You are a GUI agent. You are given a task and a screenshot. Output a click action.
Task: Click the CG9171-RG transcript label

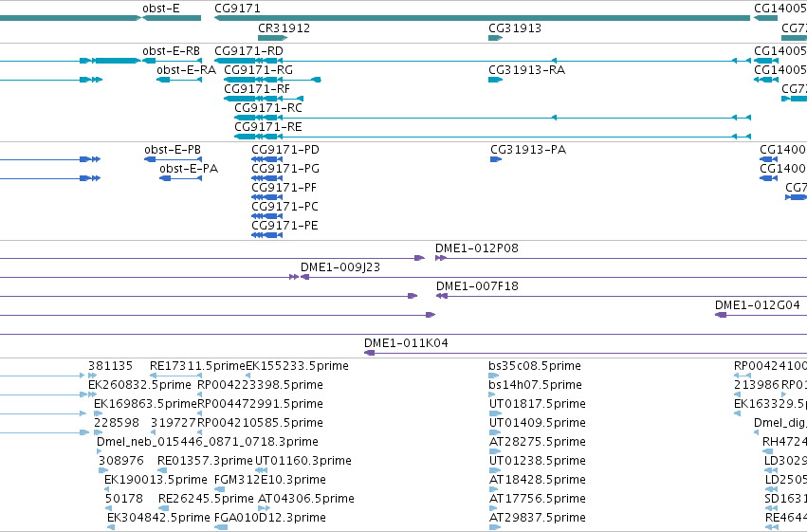click(258, 70)
